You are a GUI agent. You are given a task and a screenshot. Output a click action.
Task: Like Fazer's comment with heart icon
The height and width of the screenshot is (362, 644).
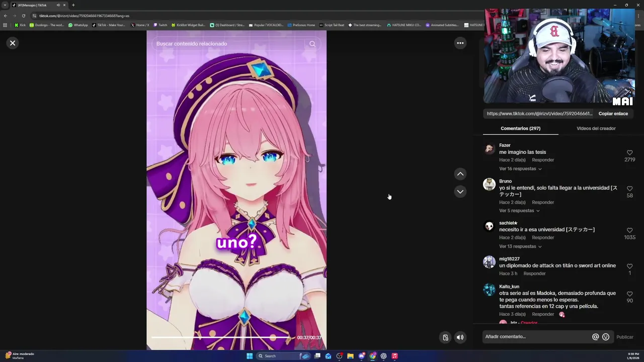[x=629, y=152]
